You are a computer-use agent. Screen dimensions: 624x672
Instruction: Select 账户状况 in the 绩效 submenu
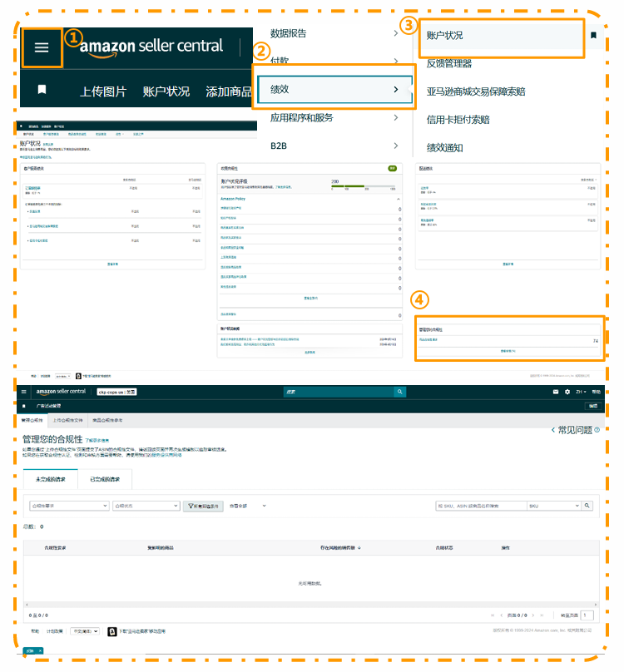tap(445, 35)
